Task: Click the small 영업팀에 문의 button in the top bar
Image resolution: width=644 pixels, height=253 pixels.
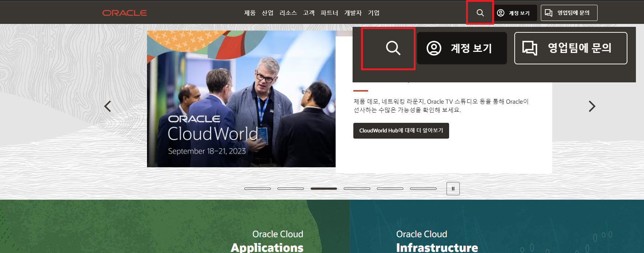Action: (569, 13)
